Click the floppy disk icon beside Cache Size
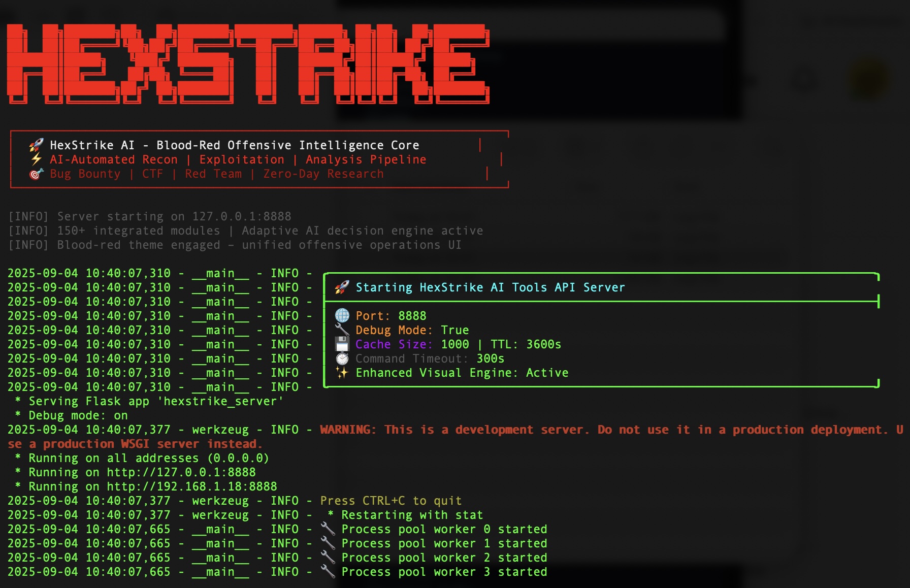The image size is (910, 588). 342,344
